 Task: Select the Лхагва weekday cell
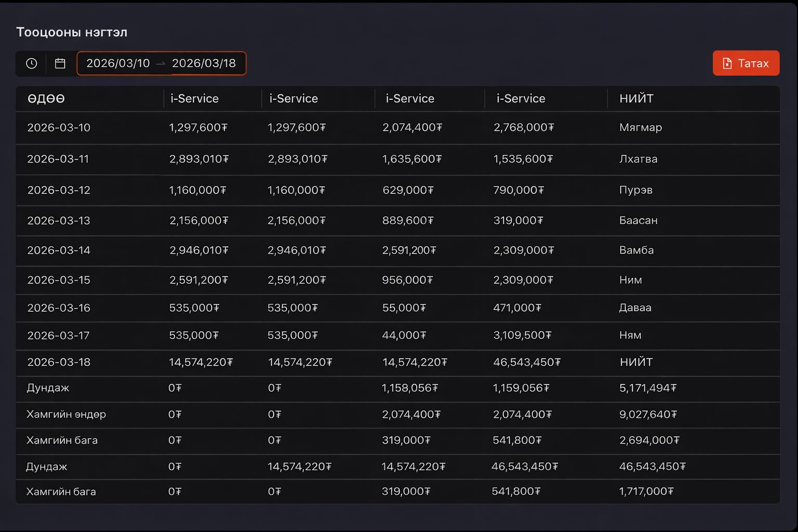point(639,159)
